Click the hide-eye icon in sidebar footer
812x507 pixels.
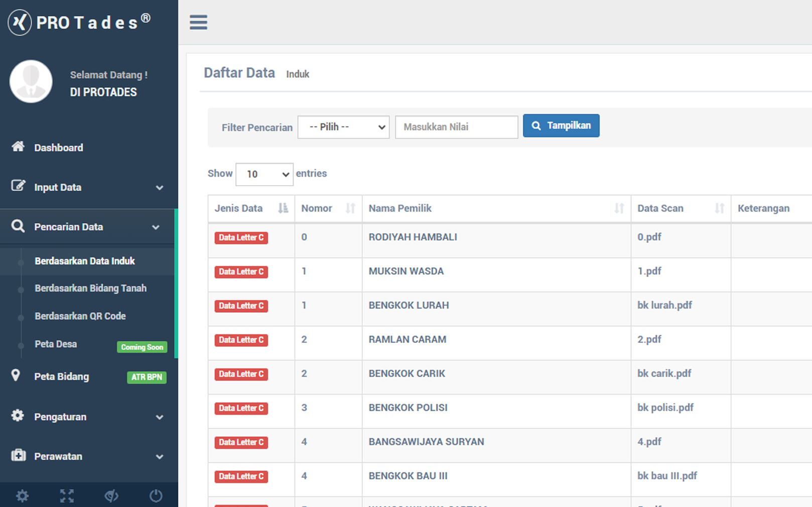111,496
